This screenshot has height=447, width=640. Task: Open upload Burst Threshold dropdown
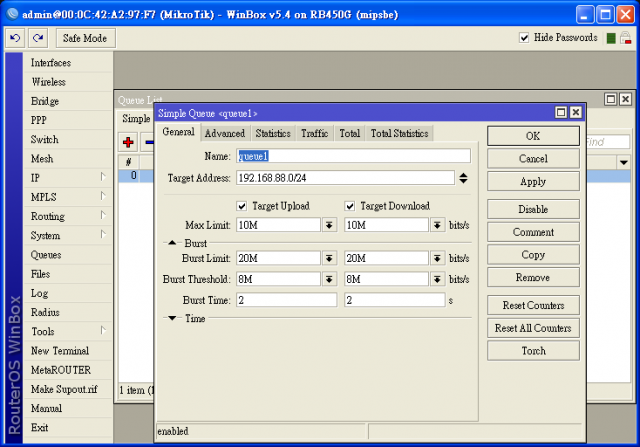329,279
